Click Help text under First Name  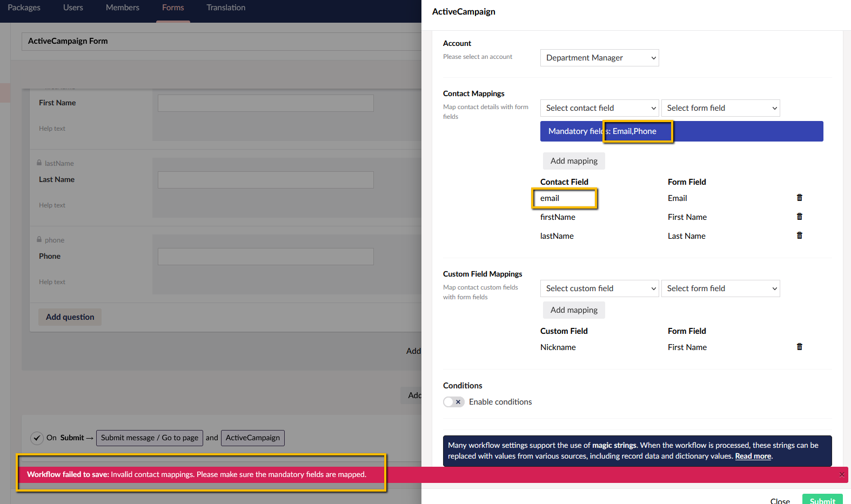pyautogui.click(x=52, y=129)
